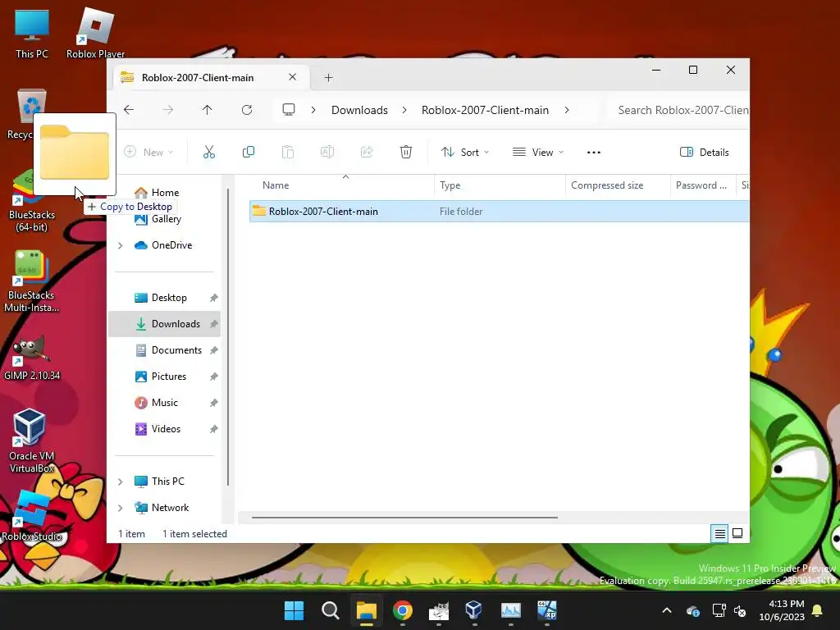Unpin Desktop using its pin icon
Screen dimensions: 840x630
coord(214,298)
